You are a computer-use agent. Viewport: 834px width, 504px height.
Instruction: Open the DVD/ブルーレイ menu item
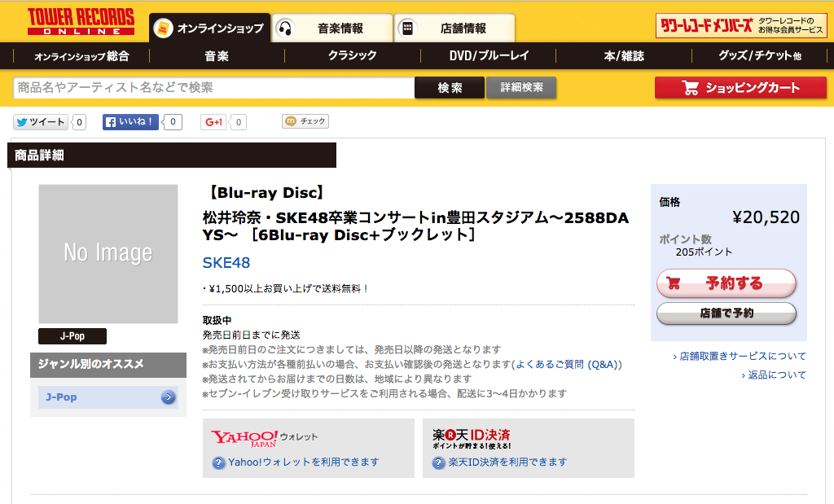coord(489,56)
